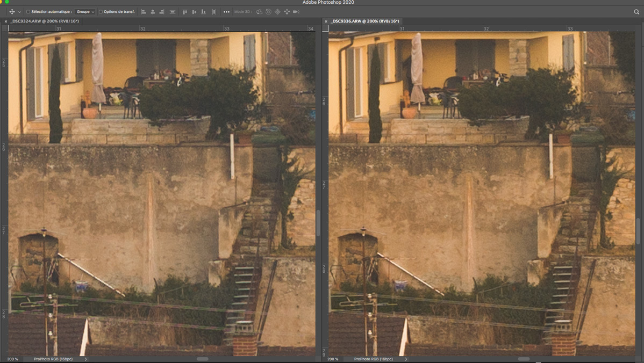Switch to the _DSC9336.ARW document tab
644x363 pixels.
point(365,21)
